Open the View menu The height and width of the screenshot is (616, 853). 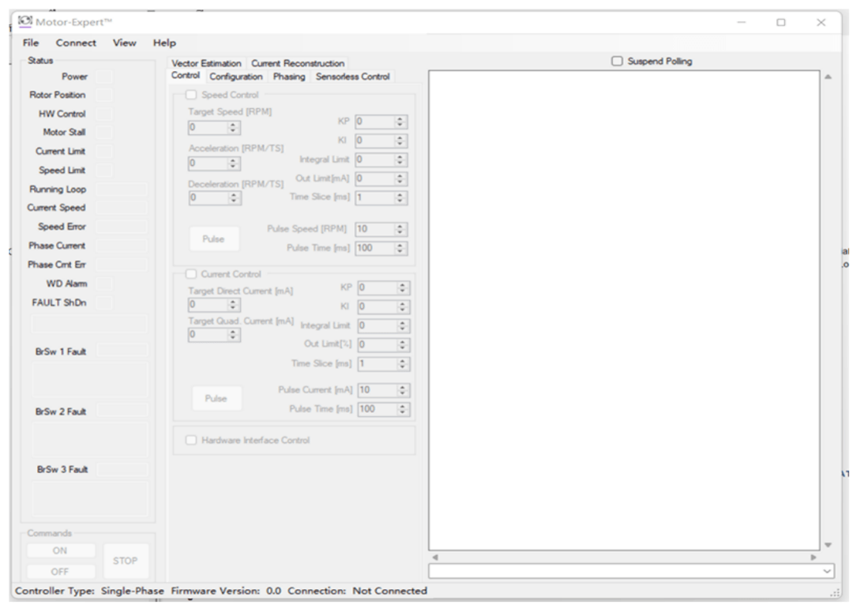click(x=125, y=43)
